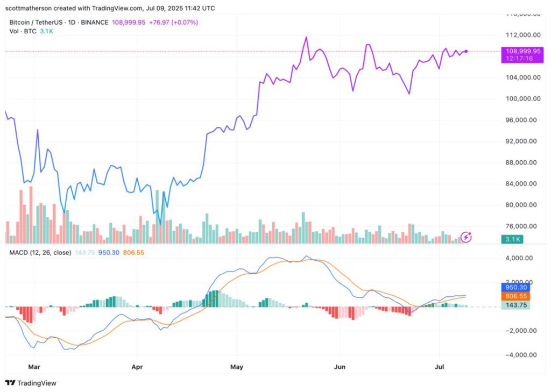
Task: Click the orange 806.55 signal value tag
Action: coord(515,296)
